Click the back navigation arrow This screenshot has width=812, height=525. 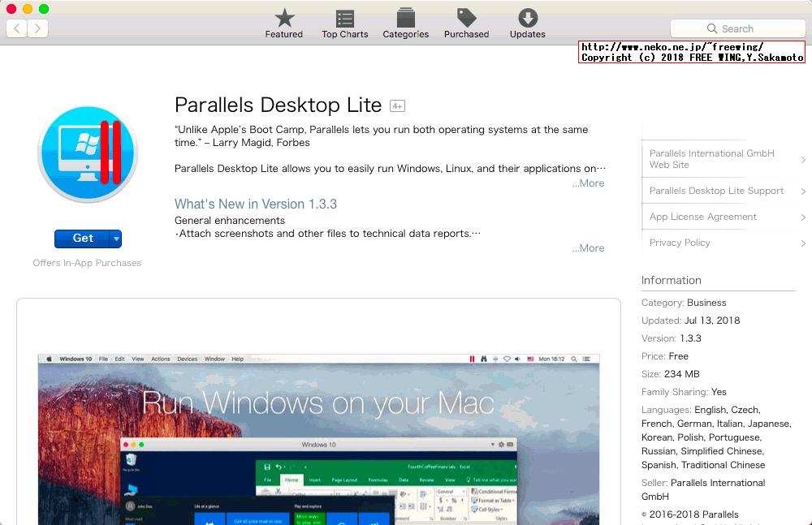click(15, 28)
